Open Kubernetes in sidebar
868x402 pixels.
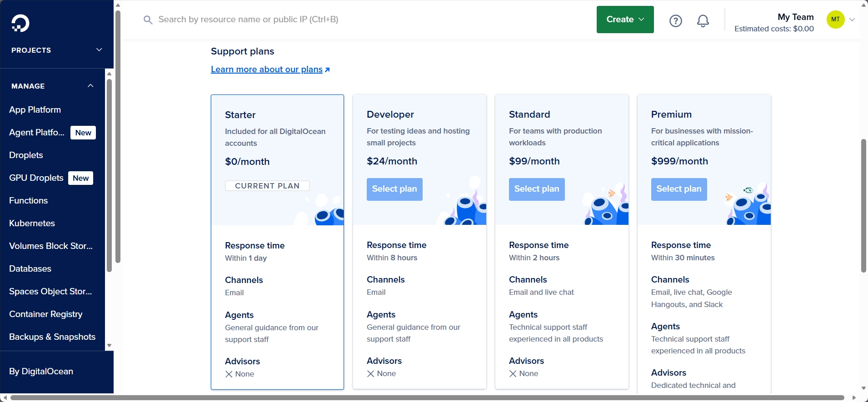(x=32, y=223)
